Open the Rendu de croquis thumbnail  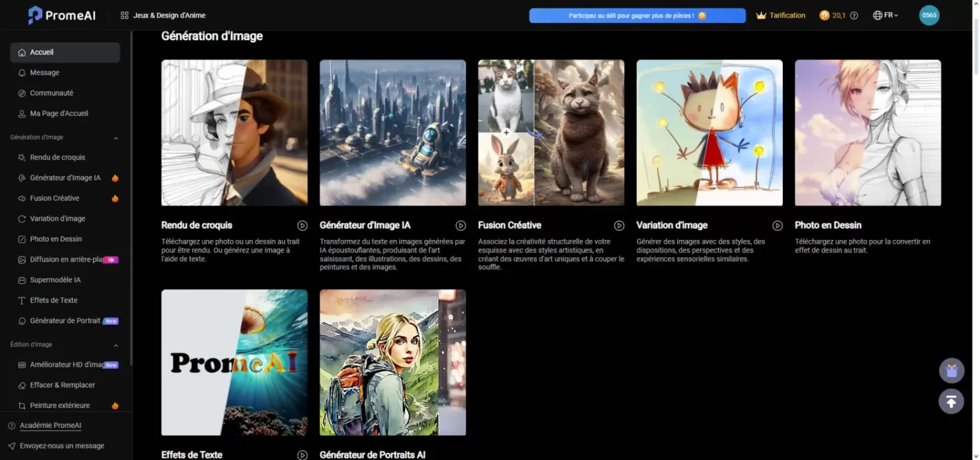coord(234,133)
